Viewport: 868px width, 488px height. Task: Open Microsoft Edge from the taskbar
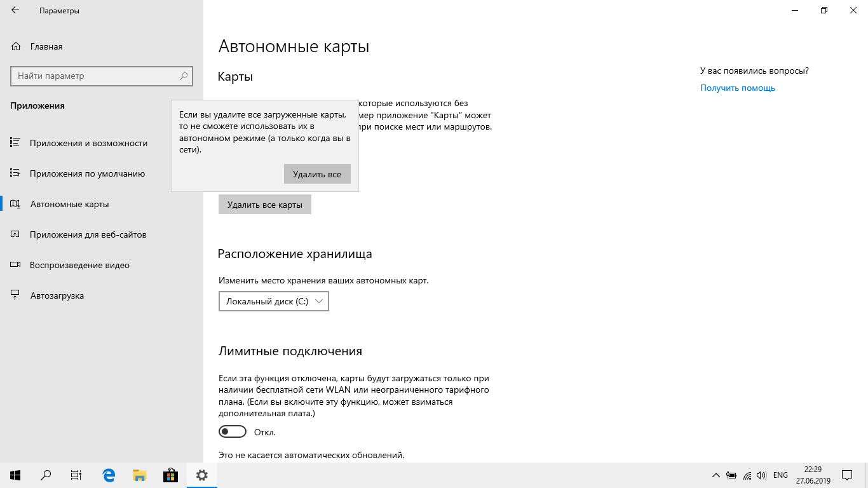point(109,475)
